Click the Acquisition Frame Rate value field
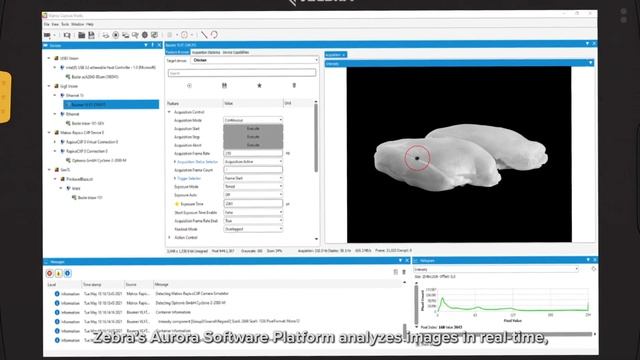Screen dimensions: 640x360 click(x=253, y=153)
